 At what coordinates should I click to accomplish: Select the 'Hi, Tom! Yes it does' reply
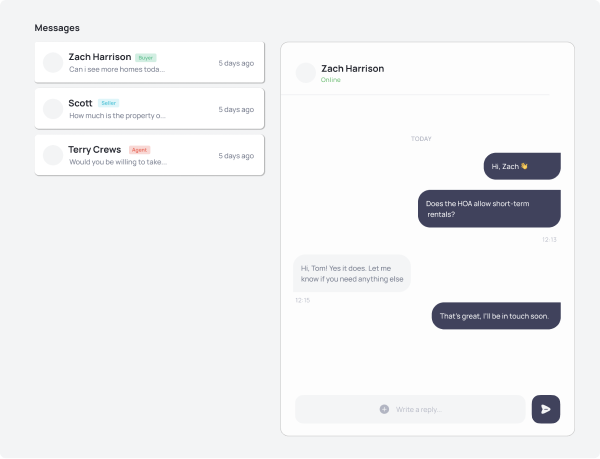tap(352, 273)
